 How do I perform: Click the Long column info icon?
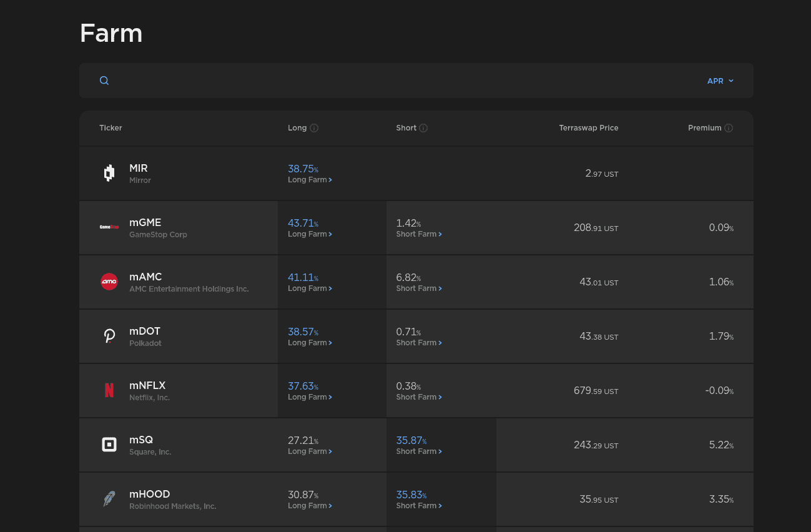(314, 128)
